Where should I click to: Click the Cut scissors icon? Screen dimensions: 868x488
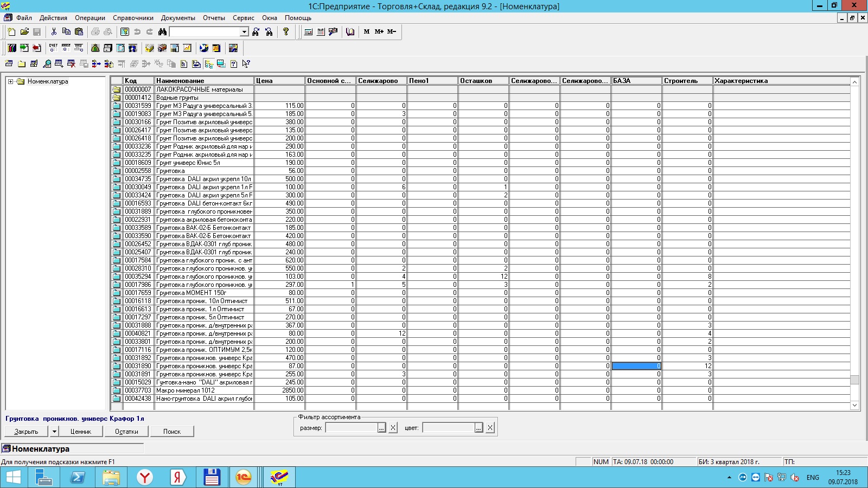(x=53, y=32)
